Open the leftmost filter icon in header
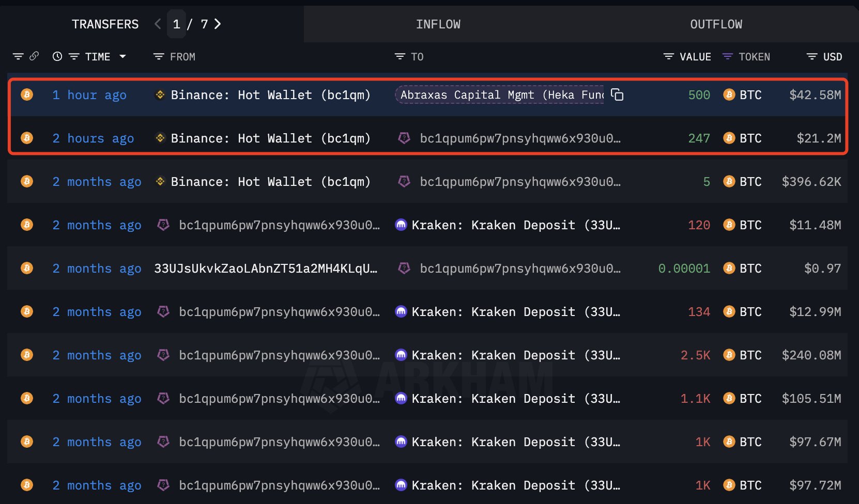This screenshot has width=859, height=504. click(18, 56)
